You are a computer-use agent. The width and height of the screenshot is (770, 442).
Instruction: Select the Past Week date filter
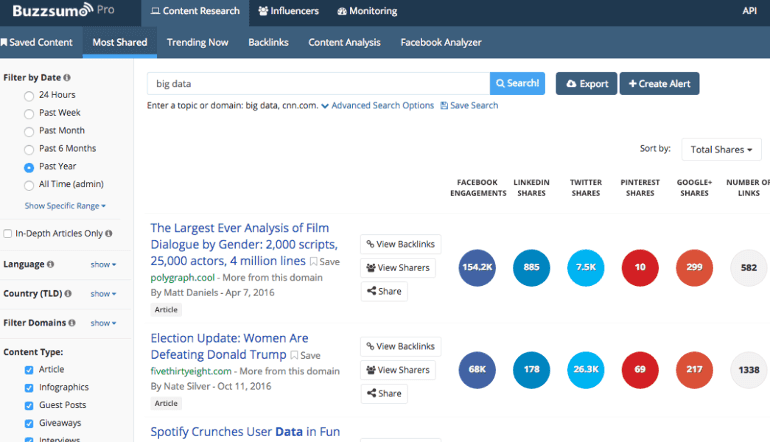click(29, 113)
